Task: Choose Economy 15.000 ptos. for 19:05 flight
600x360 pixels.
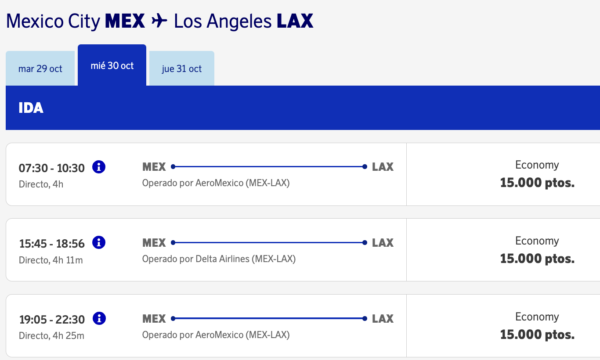Action: coord(537,326)
